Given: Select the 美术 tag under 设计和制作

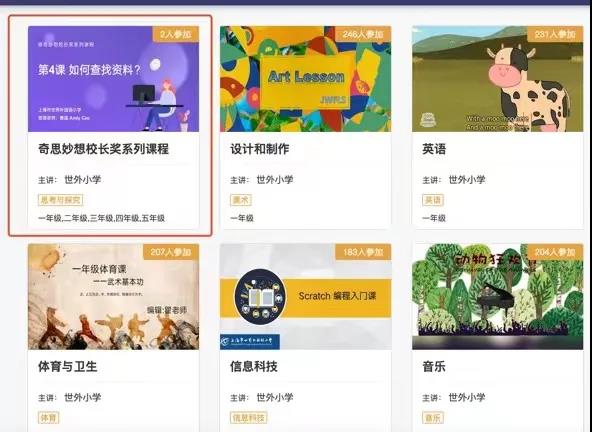Looking at the screenshot, I should pyautogui.click(x=241, y=200).
